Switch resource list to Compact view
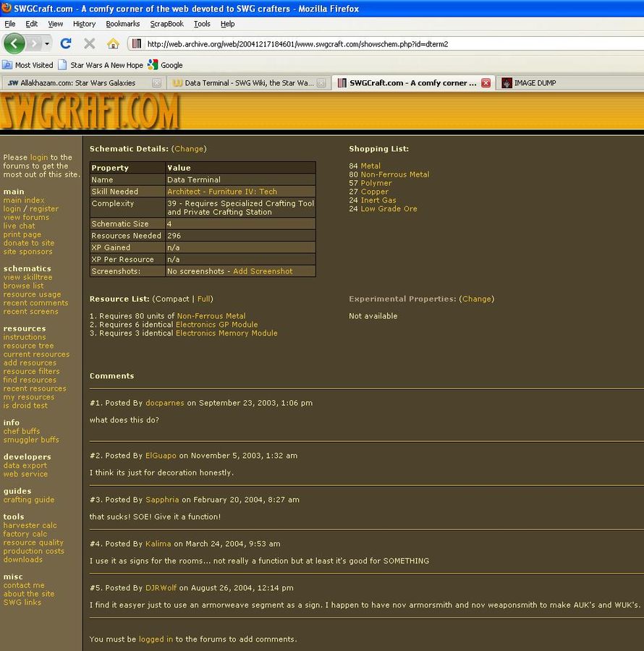The width and height of the screenshot is (644, 651). (x=172, y=299)
